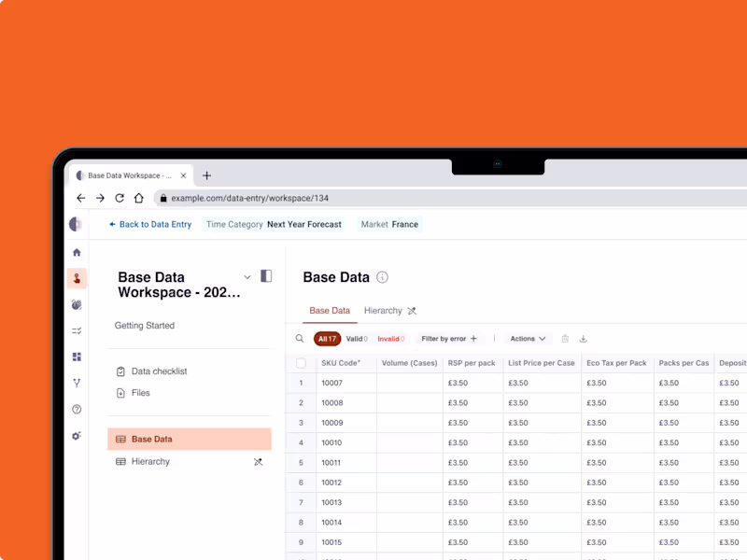
Task: Click the pin-off icon beside sidebar Hierarchy
Action: coord(259,462)
